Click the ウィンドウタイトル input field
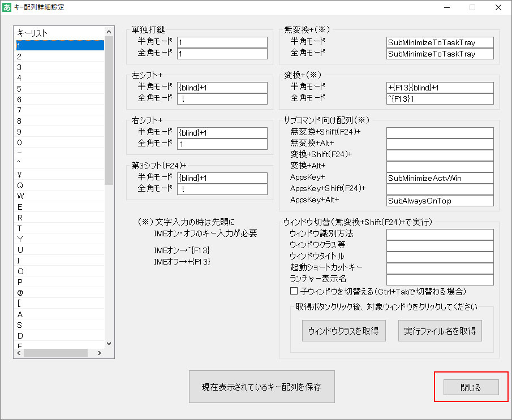Screen dimensions: 512x420 (440, 257)
